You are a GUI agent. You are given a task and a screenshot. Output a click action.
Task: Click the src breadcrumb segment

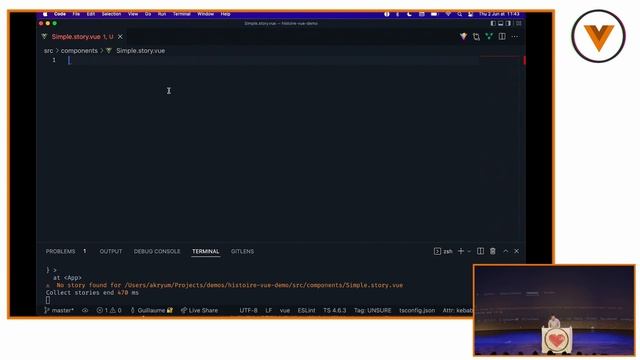click(49, 51)
